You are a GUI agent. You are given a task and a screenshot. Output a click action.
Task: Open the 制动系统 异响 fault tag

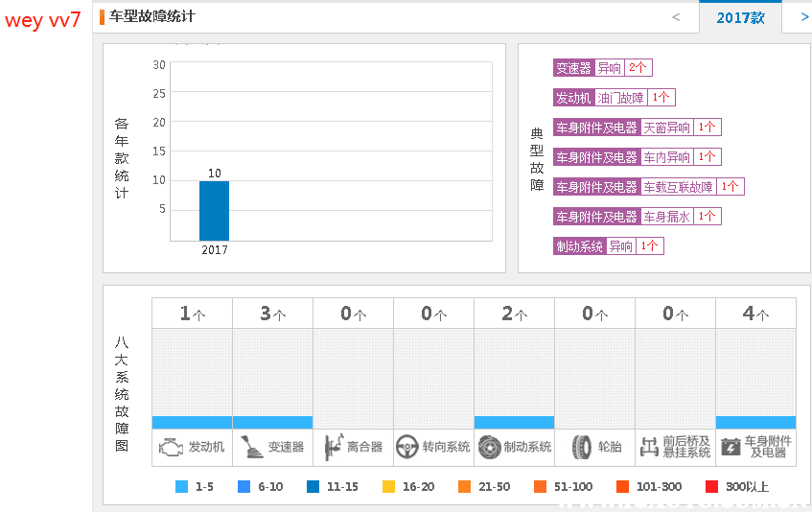pyautogui.click(x=609, y=246)
